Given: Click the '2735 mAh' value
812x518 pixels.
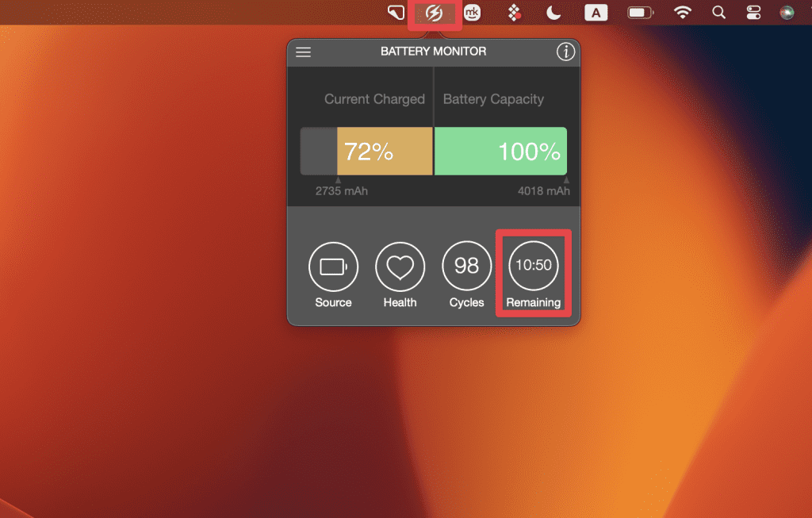Looking at the screenshot, I should coord(342,191).
